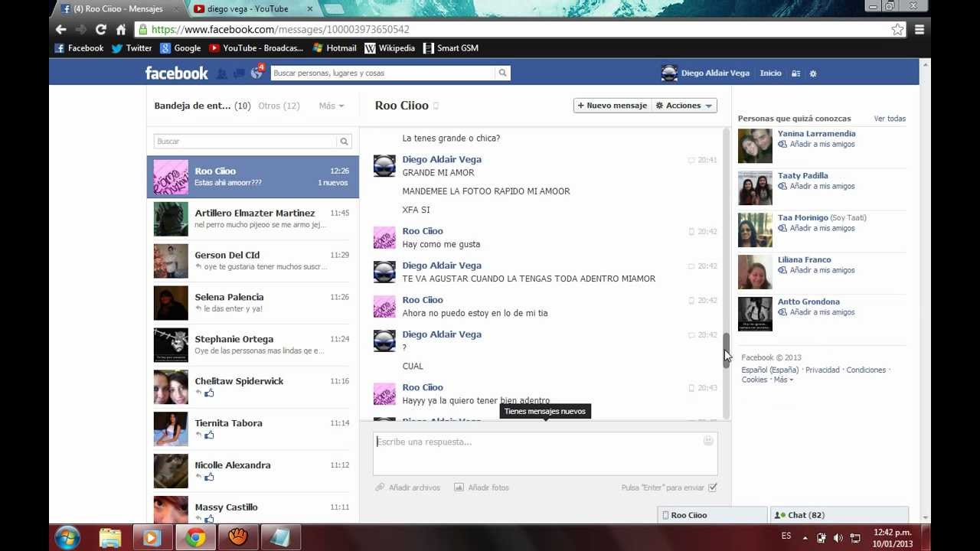Click Windows Start orb
The height and width of the screenshot is (551, 980).
(x=68, y=537)
